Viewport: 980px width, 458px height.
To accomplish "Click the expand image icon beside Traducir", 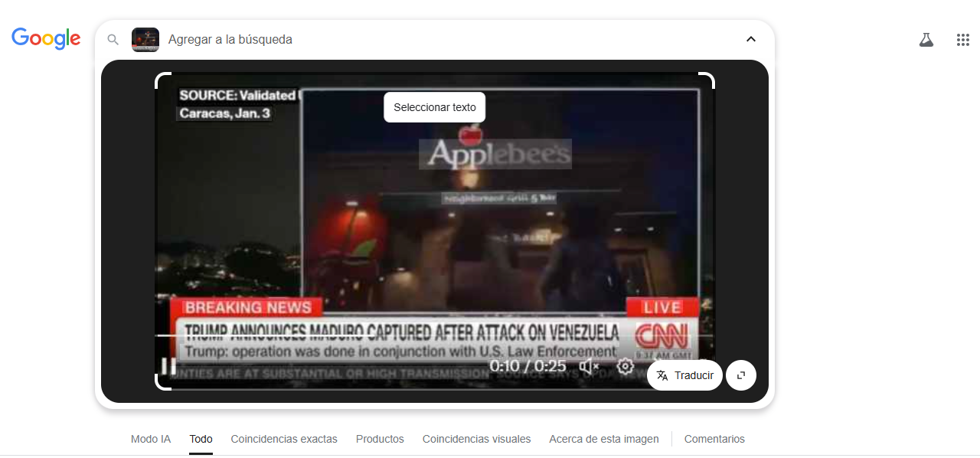I will coord(740,375).
